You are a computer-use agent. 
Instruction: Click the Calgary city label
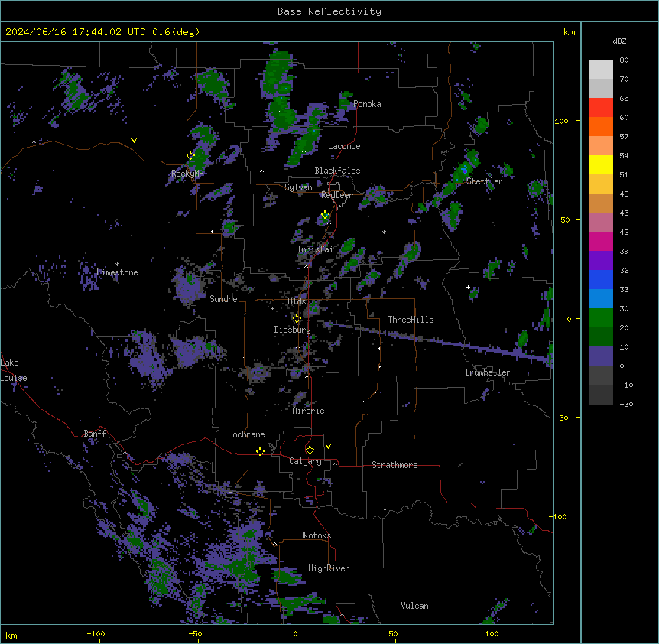[305, 461]
